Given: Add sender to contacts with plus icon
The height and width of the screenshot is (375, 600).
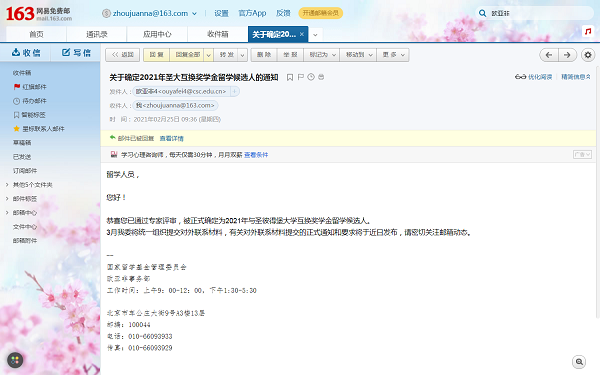Looking at the screenshot, I should [x=235, y=91].
